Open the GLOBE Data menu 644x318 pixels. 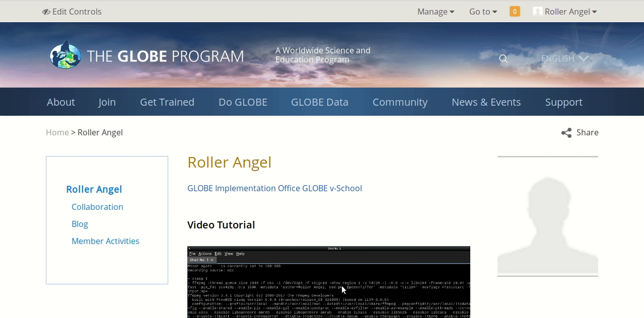320,102
